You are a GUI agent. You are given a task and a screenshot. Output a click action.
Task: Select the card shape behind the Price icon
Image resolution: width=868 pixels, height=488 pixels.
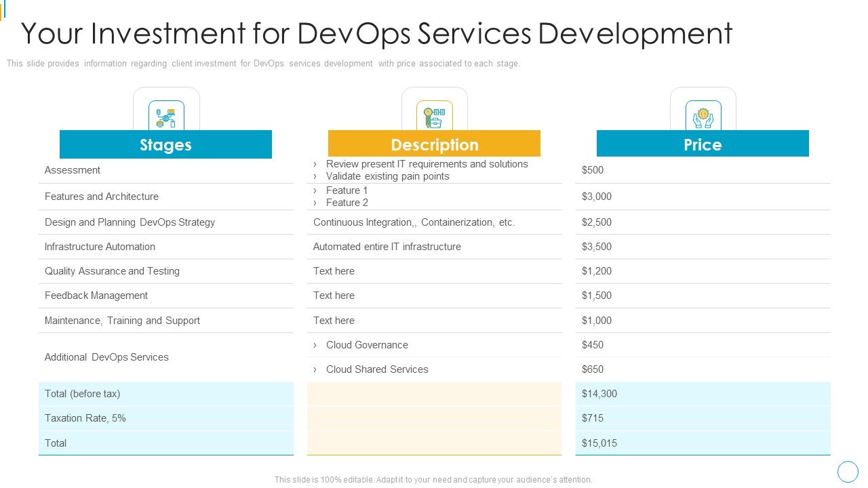pyautogui.click(x=703, y=95)
